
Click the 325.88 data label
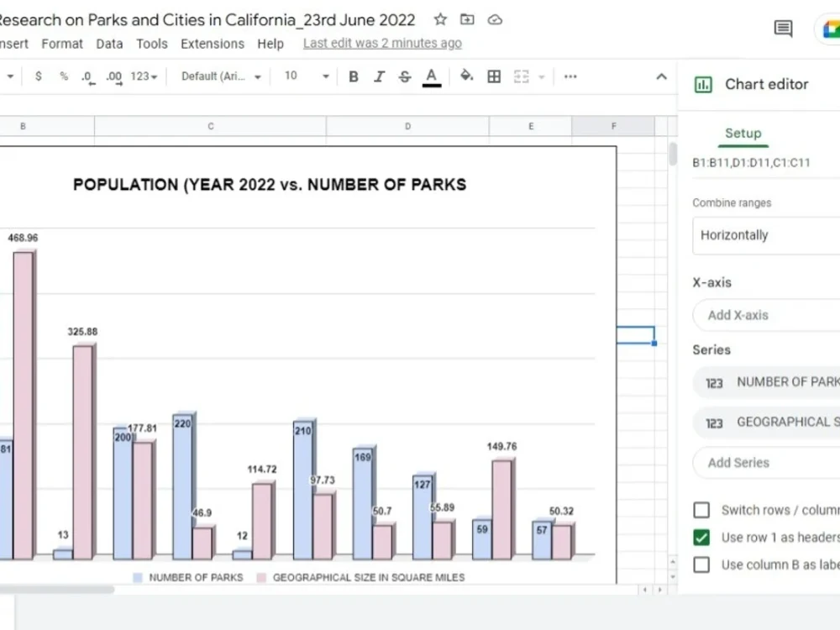(82, 332)
